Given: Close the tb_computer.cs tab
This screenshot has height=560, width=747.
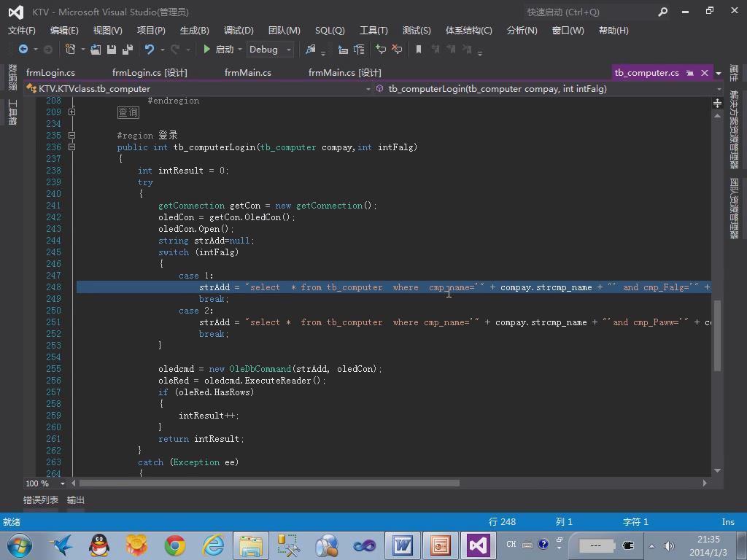Looking at the screenshot, I should (x=705, y=73).
